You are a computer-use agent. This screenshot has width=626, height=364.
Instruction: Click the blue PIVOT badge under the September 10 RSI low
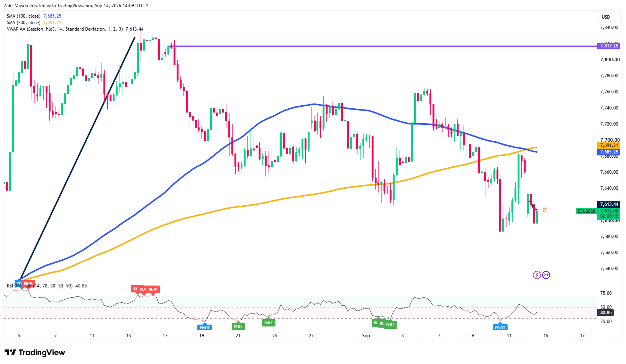point(500,328)
